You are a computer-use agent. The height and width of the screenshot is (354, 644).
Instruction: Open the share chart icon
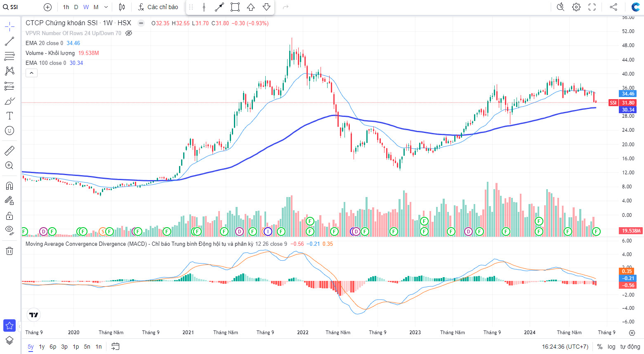pos(613,7)
